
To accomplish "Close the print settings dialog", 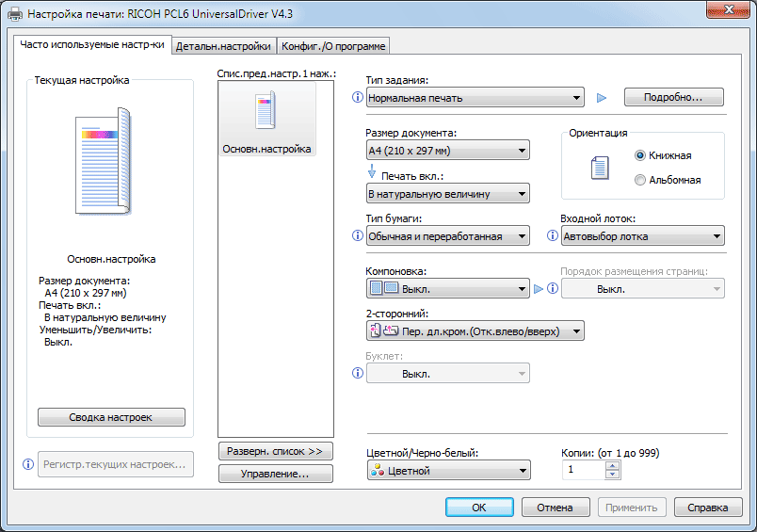I will point(729,9).
